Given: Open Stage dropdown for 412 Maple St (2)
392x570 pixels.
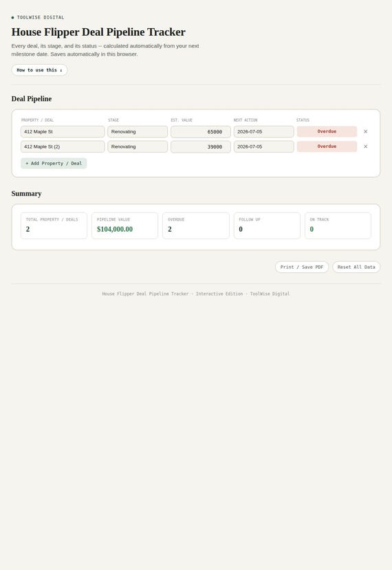Looking at the screenshot, I should 138,146.
